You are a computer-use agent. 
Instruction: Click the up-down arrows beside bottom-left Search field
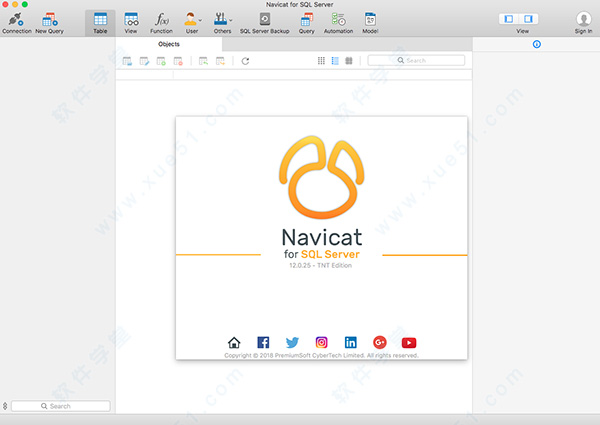(x=5, y=406)
